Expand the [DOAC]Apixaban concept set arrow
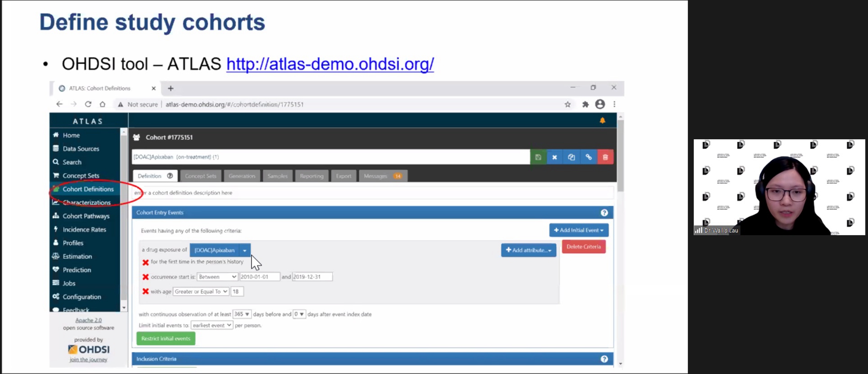 [x=245, y=250]
